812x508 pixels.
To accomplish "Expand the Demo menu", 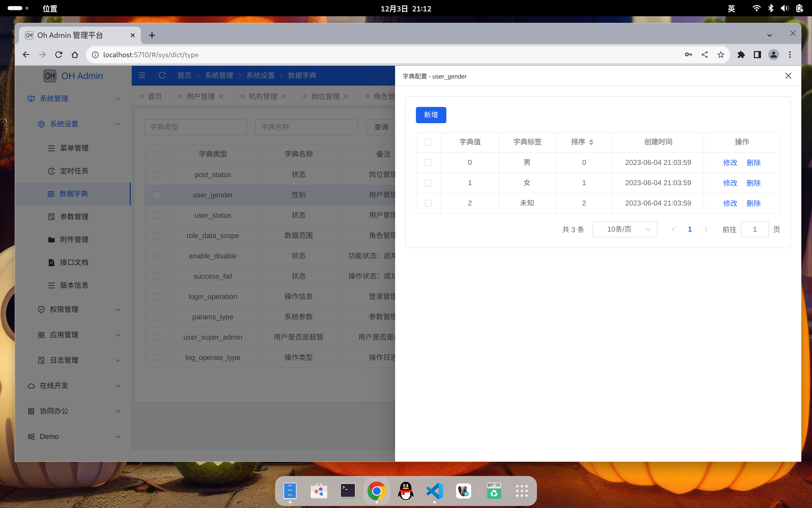I will pyautogui.click(x=73, y=436).
